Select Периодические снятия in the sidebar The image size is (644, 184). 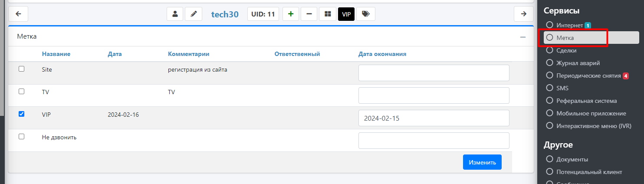588,76
